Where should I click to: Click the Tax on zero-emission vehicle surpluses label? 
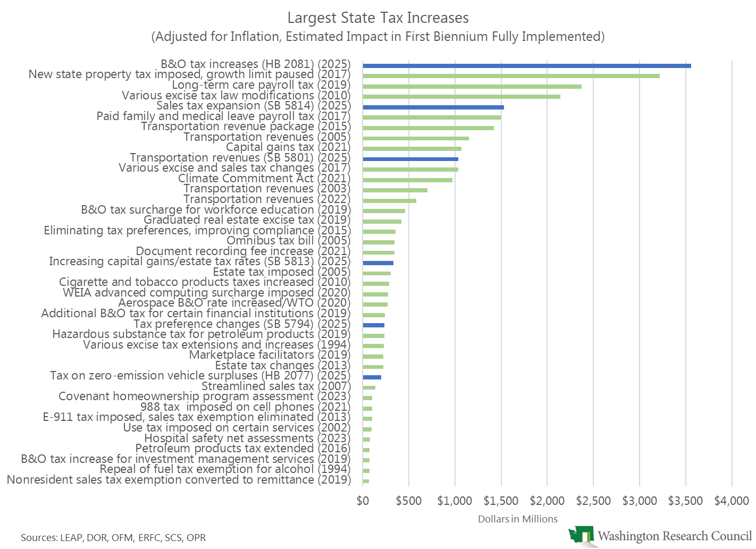point(200,376)
